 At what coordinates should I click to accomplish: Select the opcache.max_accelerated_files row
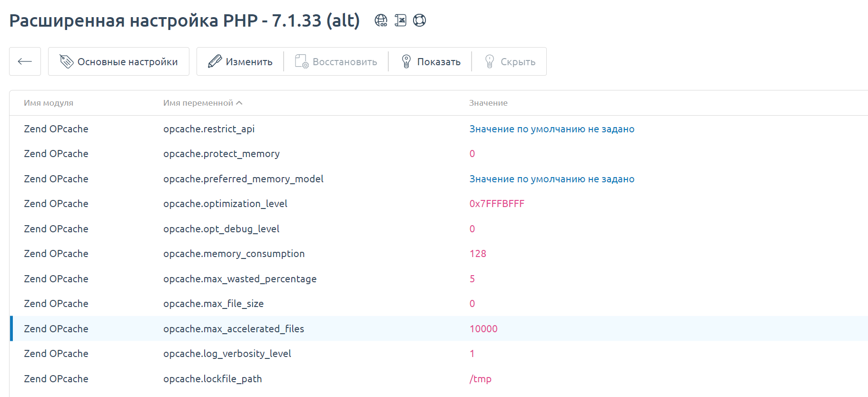point(233,329)
